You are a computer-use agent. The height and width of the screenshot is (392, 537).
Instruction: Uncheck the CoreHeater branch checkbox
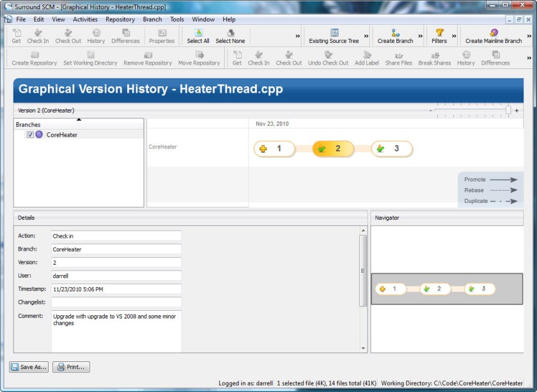[x=30, y=135]
